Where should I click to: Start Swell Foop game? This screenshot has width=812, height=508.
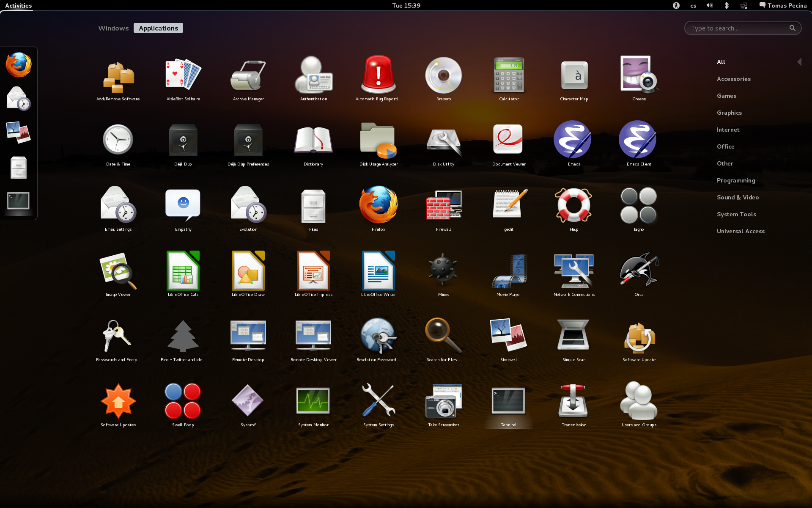183,405
